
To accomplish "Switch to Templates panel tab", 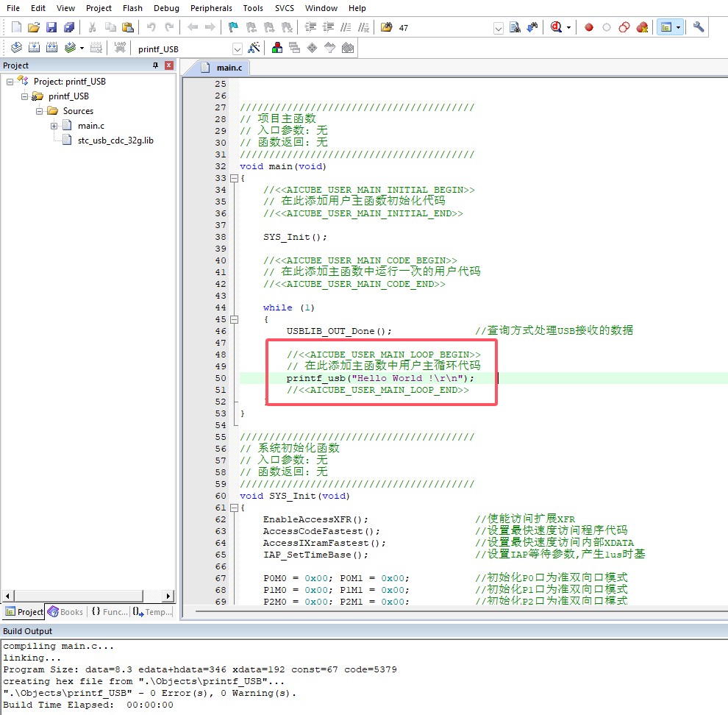I will [x=152, y=612].
